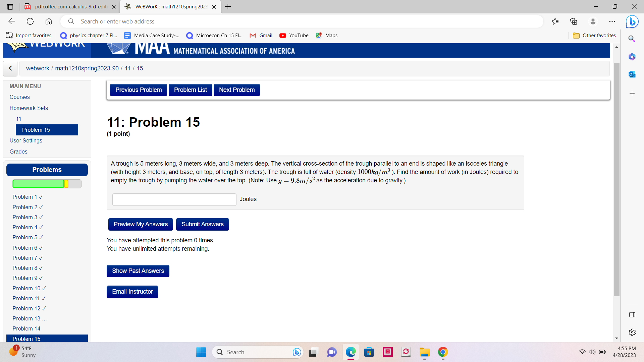Refresh the page with reload icon
The height and width of the screenshot is (362, 644).
point(30,21)
